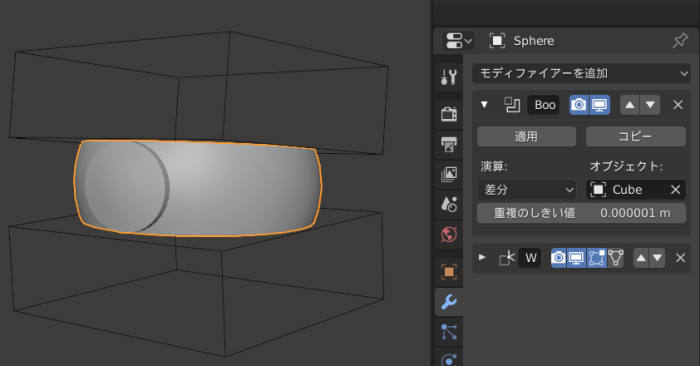Image resolution: width=700 pixels, height=366 pixels.
Task: Edit the W modifier name field
Action: [530, 258]
